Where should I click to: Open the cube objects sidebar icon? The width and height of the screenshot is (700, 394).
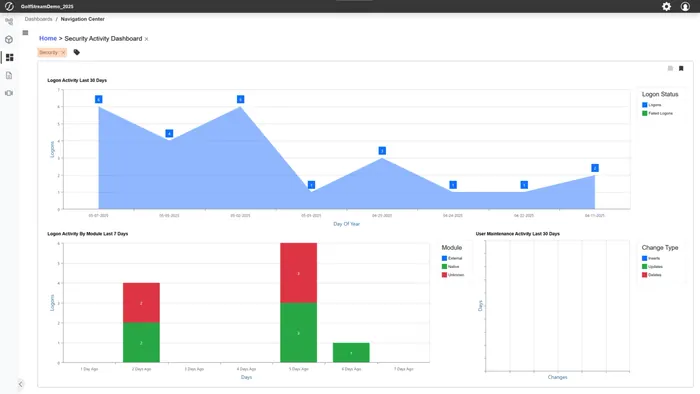coord(9,40)
